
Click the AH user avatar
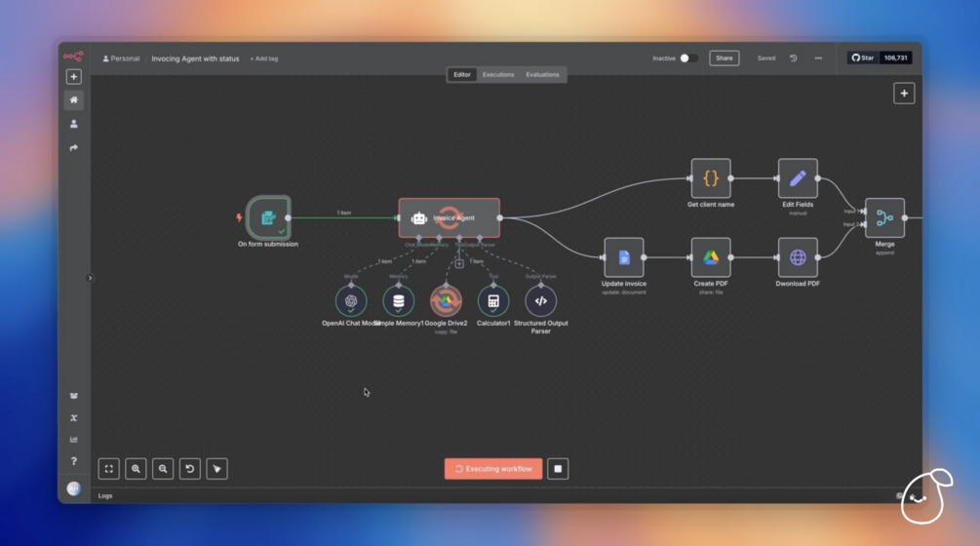click(x=74, y=488)
